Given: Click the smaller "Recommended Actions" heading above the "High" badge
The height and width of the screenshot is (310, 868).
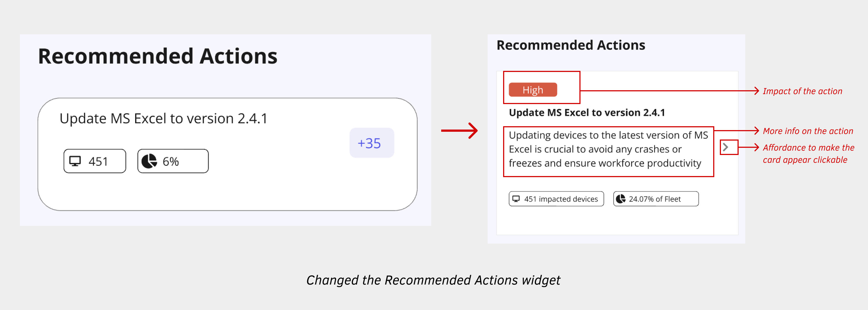Looking at the screenshot, I should pyautogui.click(x=571, y=45).
